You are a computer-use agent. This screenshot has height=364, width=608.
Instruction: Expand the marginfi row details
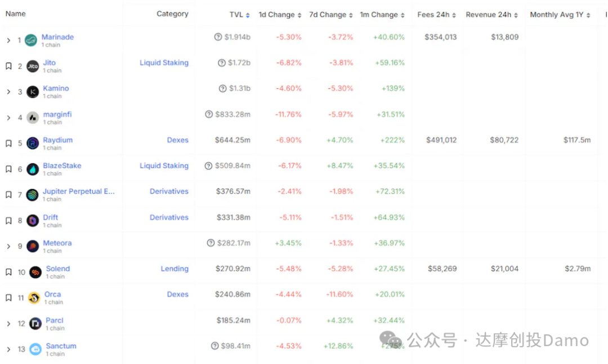(8, 118)
